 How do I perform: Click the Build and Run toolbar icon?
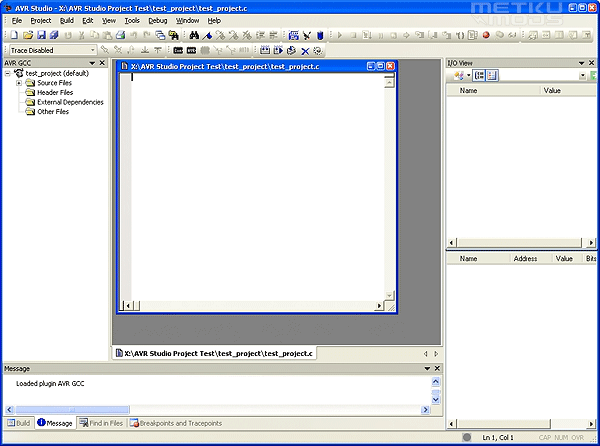(x=278, y=50)
